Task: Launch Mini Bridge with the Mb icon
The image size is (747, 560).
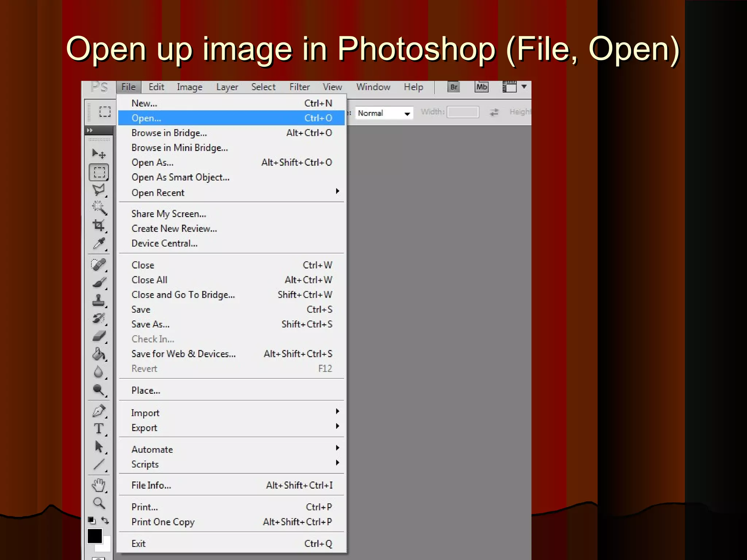Action: (481, 87)
